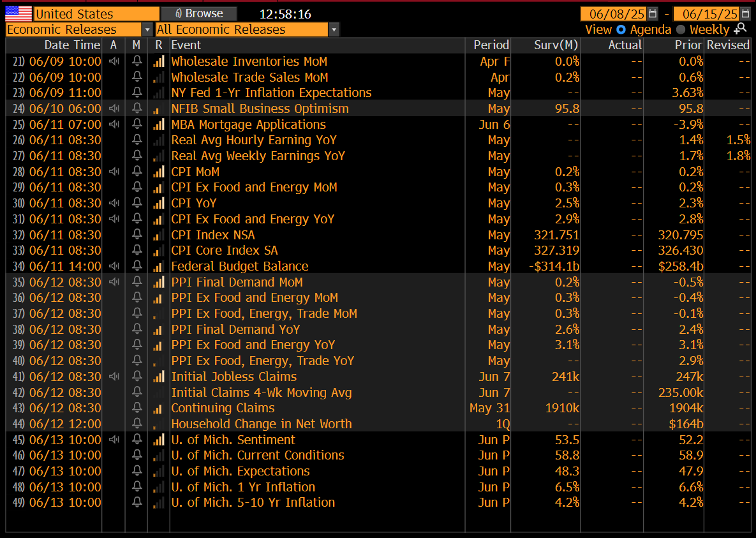Open Real Avg Weekly Earnings YoY event
The width and height of the screenshot is (756, 538).
tap(258, 156)
